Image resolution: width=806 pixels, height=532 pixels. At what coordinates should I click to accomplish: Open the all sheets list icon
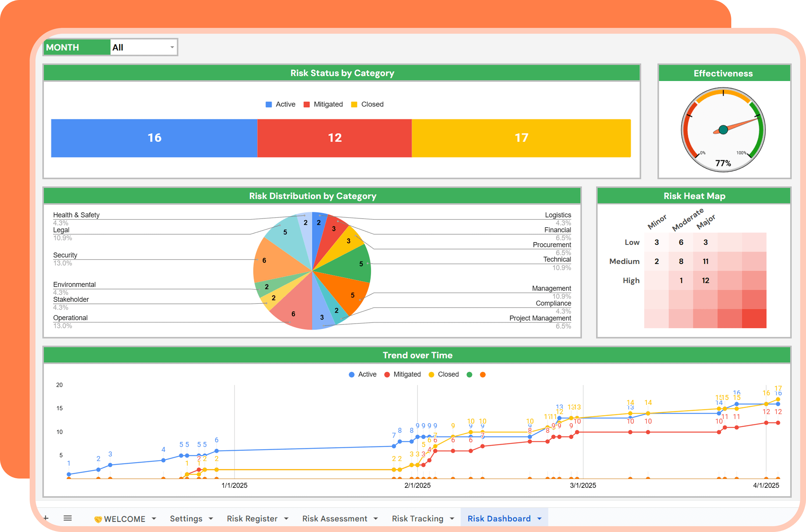67,518
